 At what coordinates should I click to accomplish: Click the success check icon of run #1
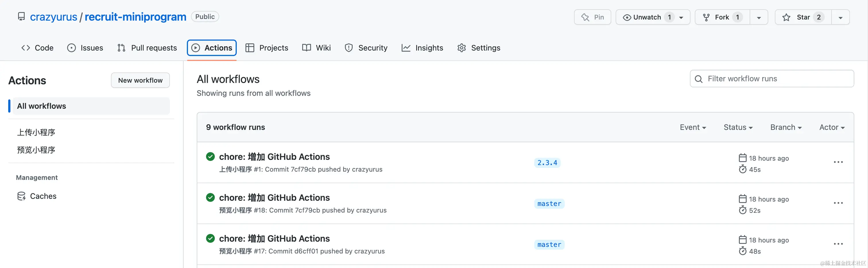[210, 156]
